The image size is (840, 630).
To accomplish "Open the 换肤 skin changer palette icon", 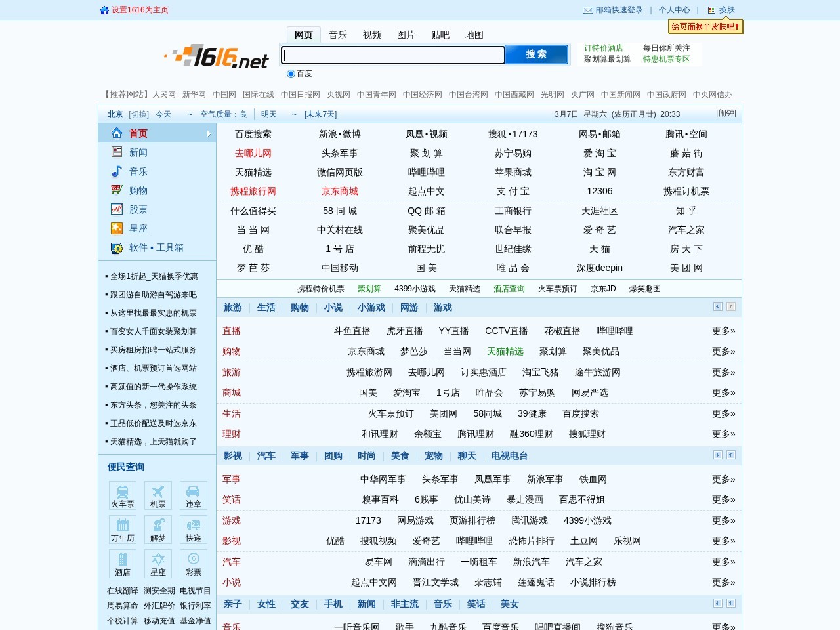I will click(713, 10).
